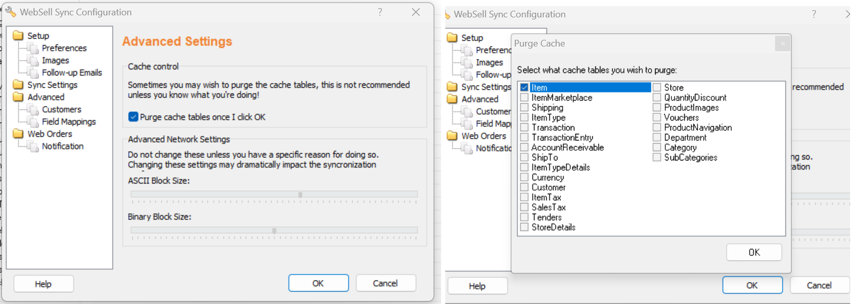Viewport: 868px width, 304px height.
Task: Click Cancel button in left window
Action: tap(385, 283)
